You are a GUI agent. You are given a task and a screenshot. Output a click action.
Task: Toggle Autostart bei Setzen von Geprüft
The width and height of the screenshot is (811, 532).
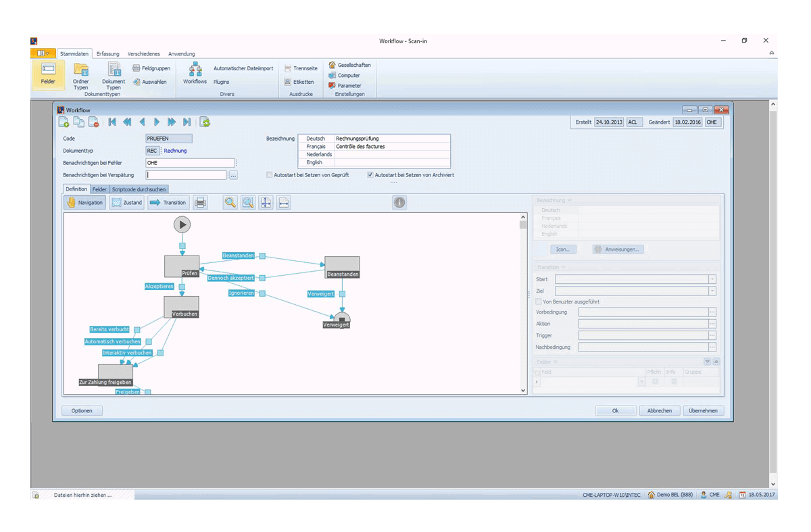point(270,174)
